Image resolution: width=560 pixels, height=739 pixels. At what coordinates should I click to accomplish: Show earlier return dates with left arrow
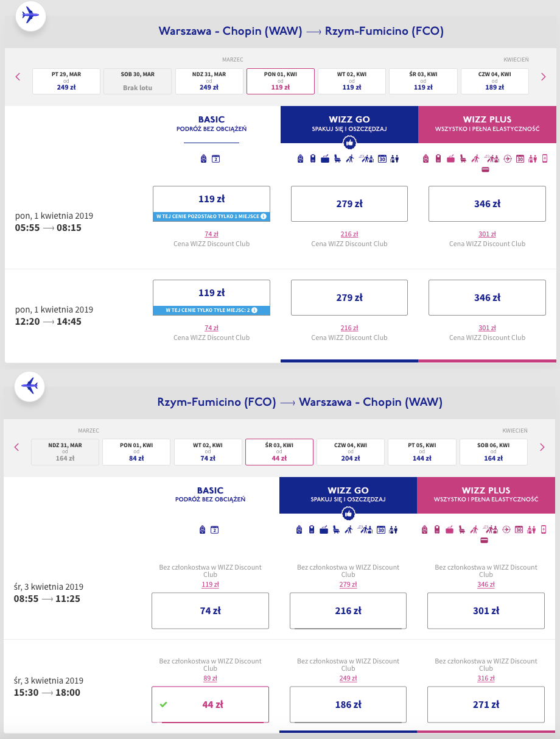pos(17,447)
